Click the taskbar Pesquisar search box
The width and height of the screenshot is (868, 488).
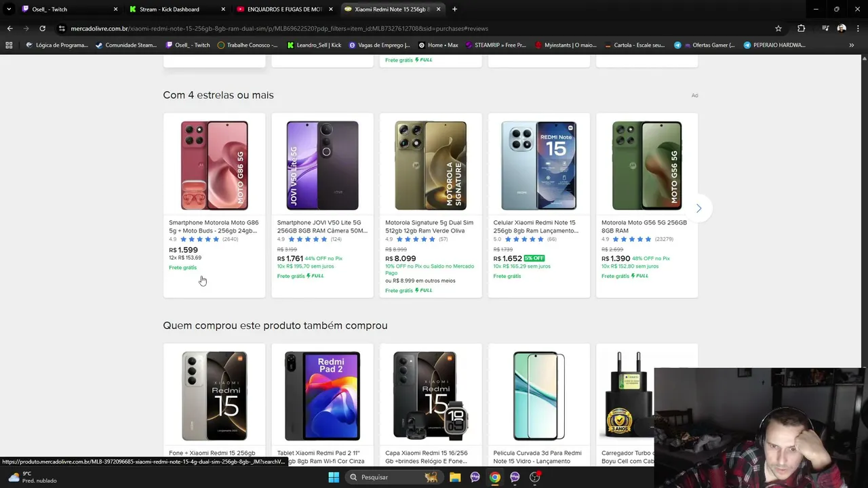click(x=393, y=477)
